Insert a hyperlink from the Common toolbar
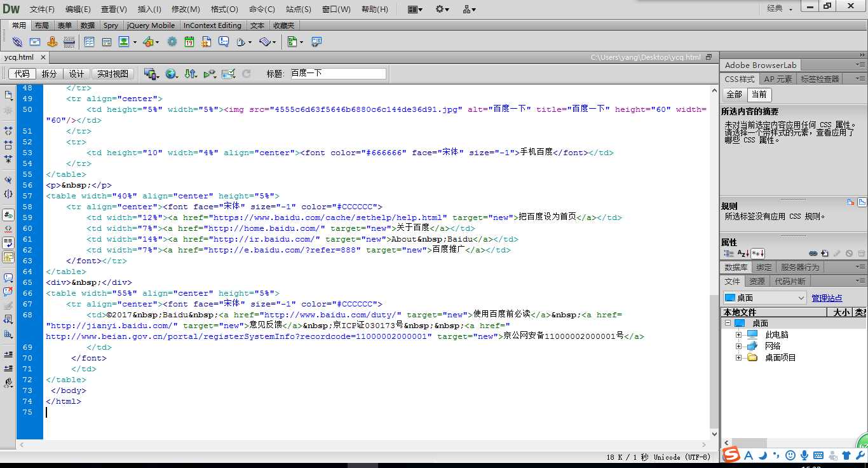 pyautogui.click(x=17, y=42)
